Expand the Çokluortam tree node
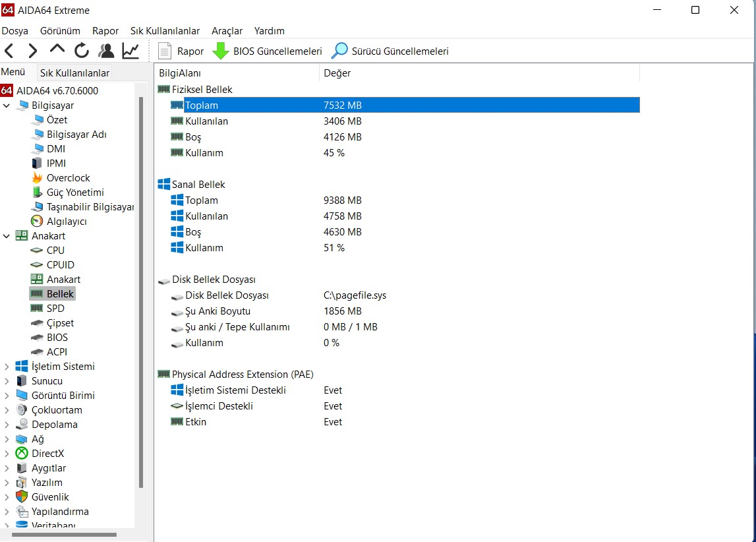The image size is (756, 542). [x=7, y=410]
